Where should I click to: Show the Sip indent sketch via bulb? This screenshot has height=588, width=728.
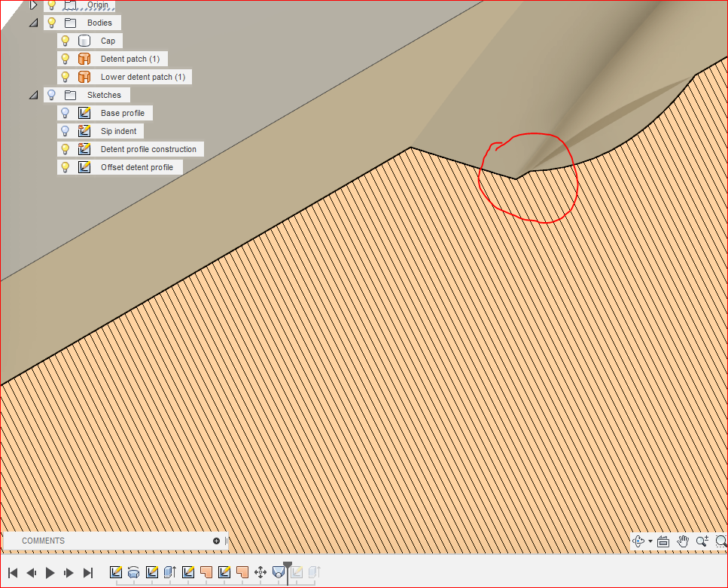click(65, 132)
